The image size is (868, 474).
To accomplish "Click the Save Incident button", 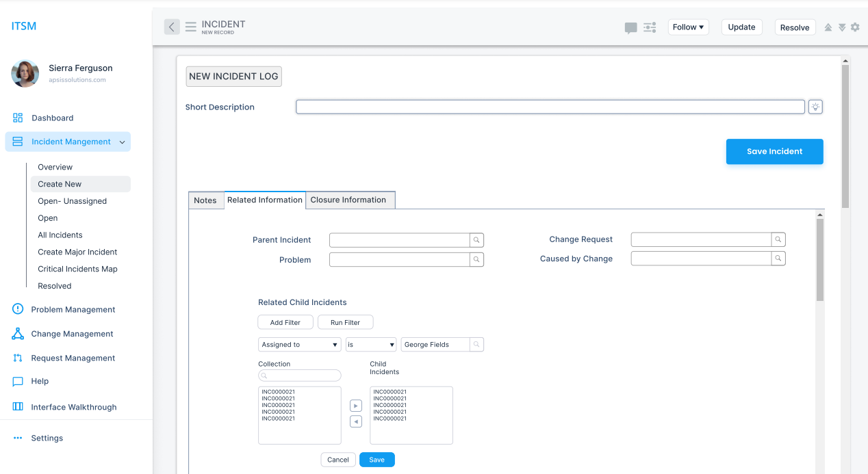I will (x=774, y=151).
